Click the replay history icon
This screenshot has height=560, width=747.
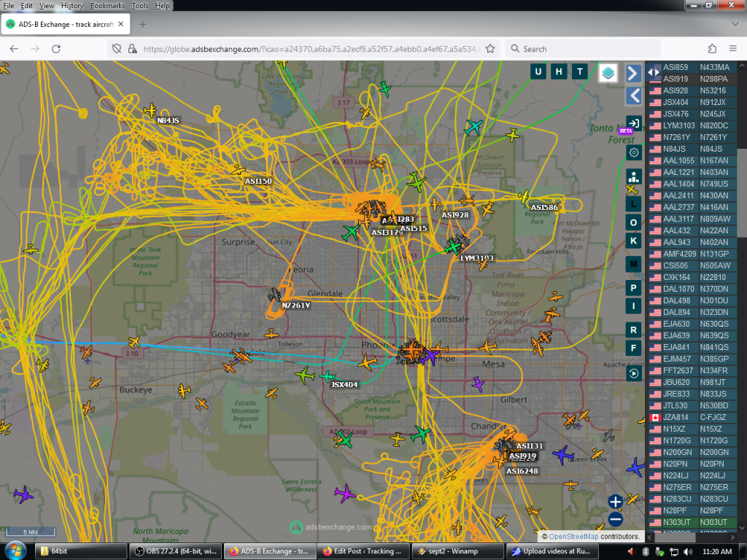pyautogui.click(x=634, y=374)
